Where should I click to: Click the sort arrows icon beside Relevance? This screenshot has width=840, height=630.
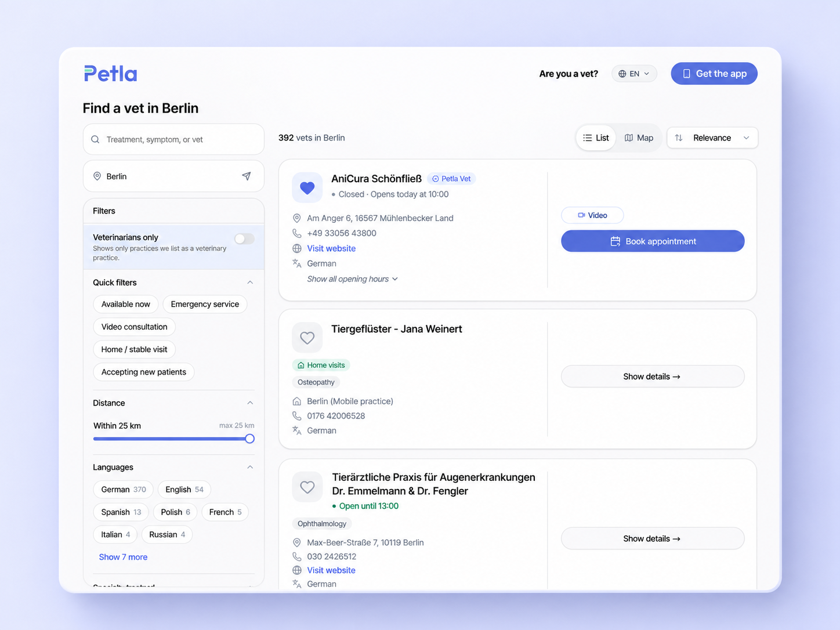tap(679, 138)
